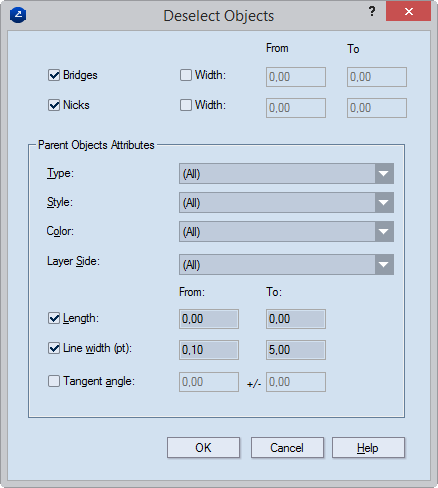Click the OK button
This screenshot has height=488, width=438.
pyautogui.click(x=203, y=448)
